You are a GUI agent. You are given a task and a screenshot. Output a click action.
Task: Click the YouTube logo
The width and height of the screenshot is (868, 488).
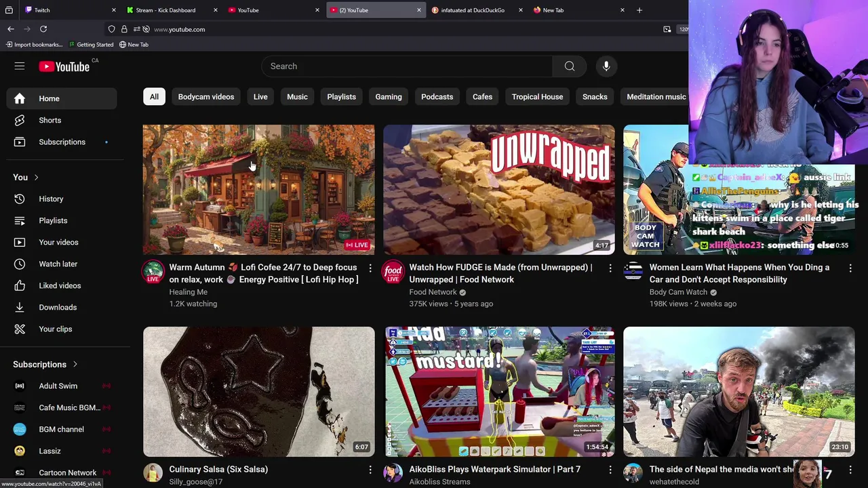(64, 66)
